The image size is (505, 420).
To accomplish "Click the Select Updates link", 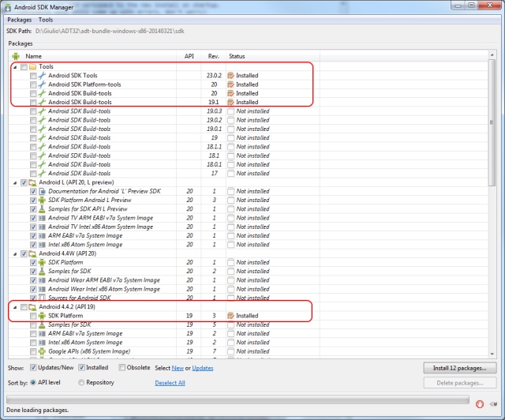I will [203, 368].
